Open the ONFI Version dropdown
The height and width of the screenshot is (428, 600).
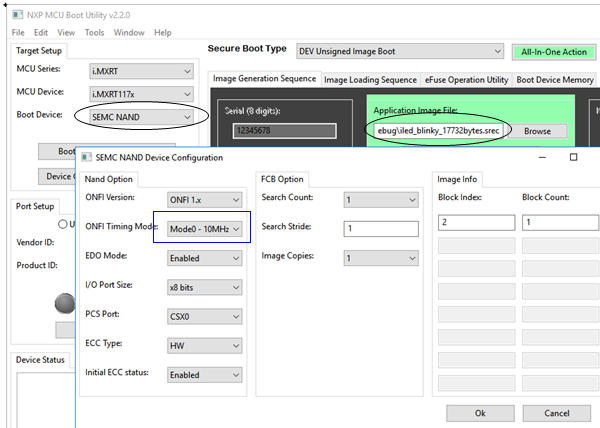[x=205, y=200]
